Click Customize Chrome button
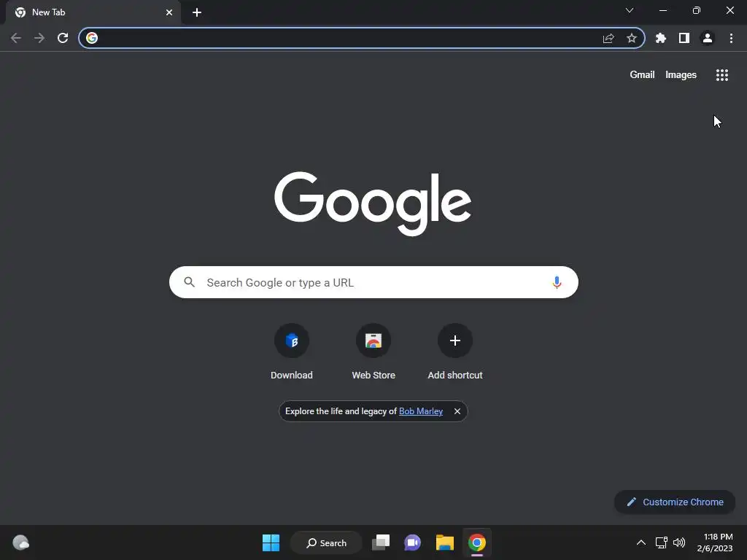 pyautogui.click(x=675, y=502)
